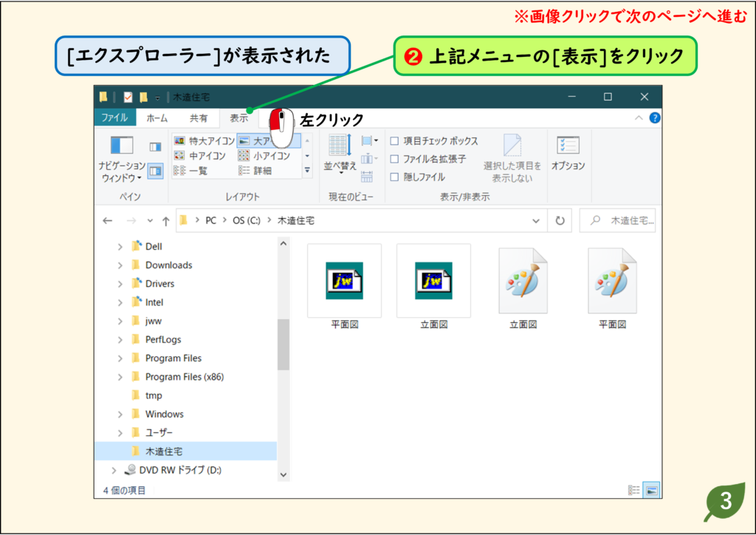Click size all columns to fit icon
Viewport: 756px width, 535px height.
coord(367,177)
